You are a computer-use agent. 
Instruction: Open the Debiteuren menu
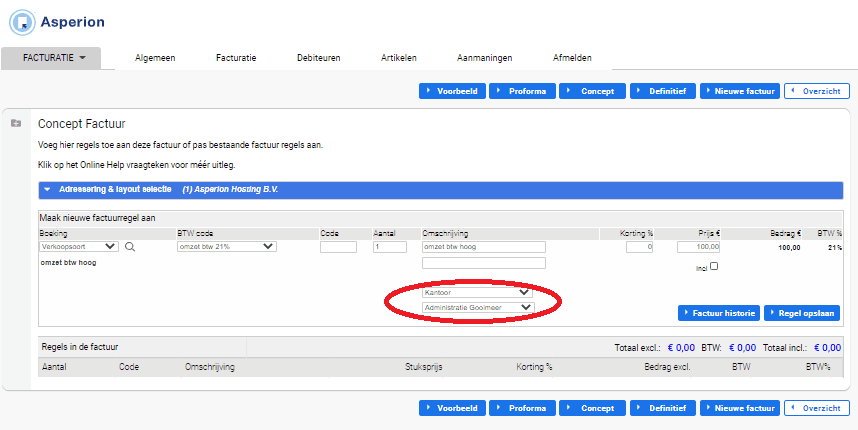click(318, 57)
